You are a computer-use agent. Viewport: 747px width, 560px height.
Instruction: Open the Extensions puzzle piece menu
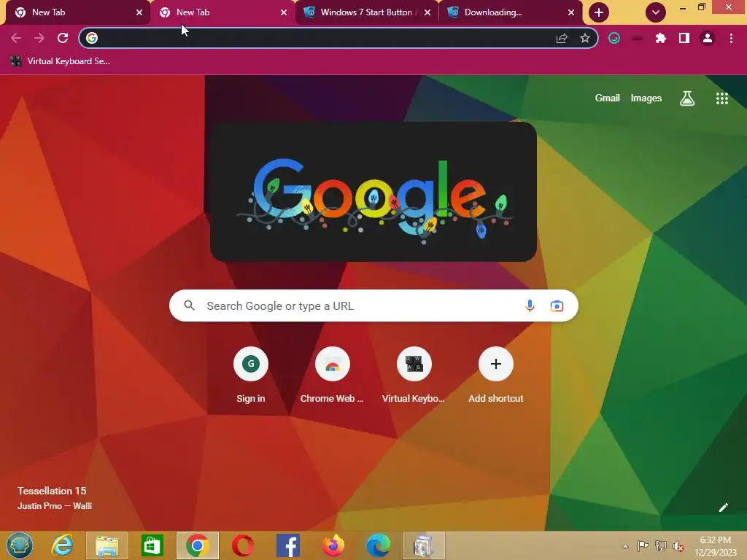[660, 38]
